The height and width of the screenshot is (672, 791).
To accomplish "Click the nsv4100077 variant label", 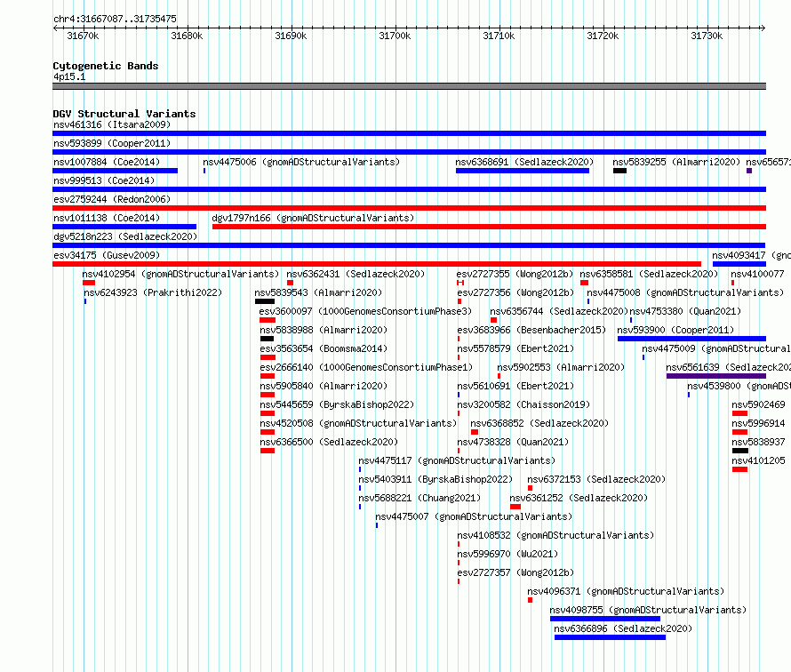I will [758, 274].
